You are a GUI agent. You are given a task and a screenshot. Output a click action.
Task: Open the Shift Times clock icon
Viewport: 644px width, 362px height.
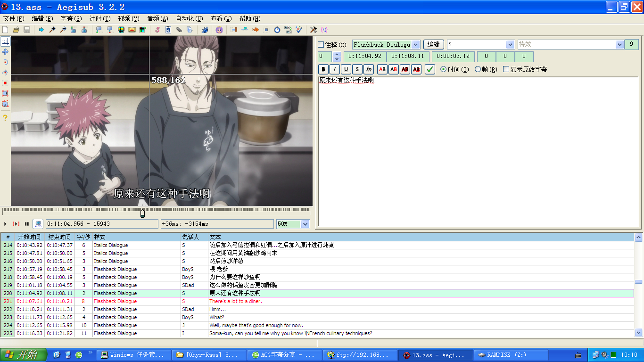click(277, 30)
